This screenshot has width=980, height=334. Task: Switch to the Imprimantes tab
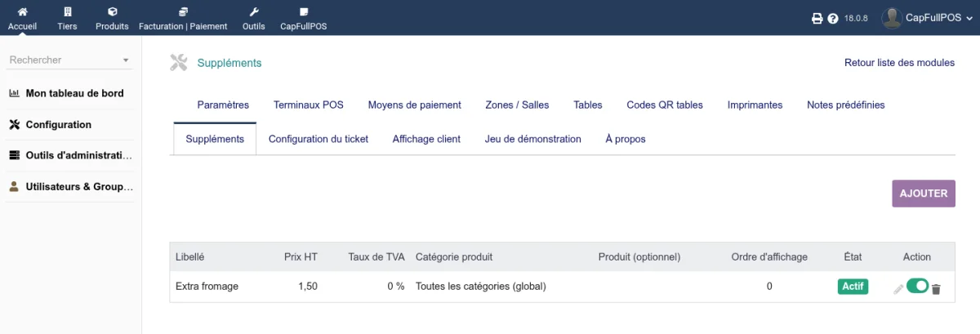point(755,105)
